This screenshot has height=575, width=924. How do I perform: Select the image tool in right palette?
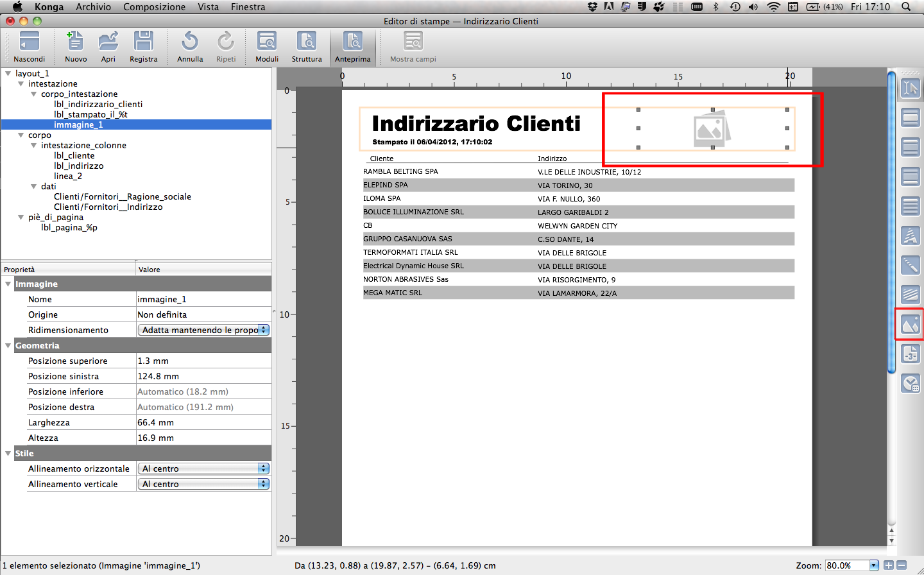[910, 324]
